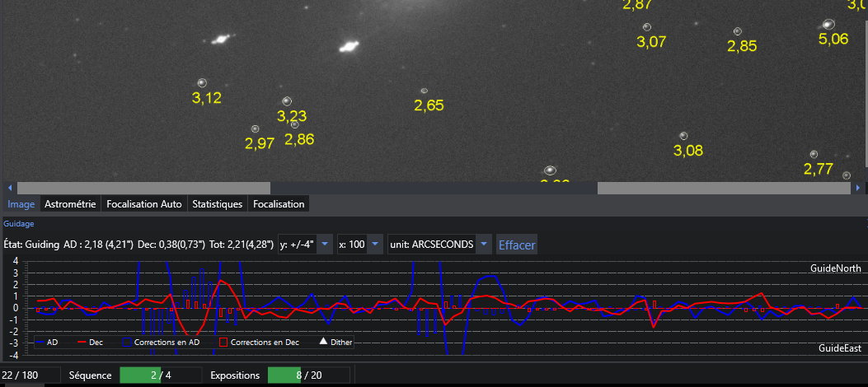868x387 pixels.
Task: Open the y: +/-4" scale dropdown
Action: click(x=305, y=244)
